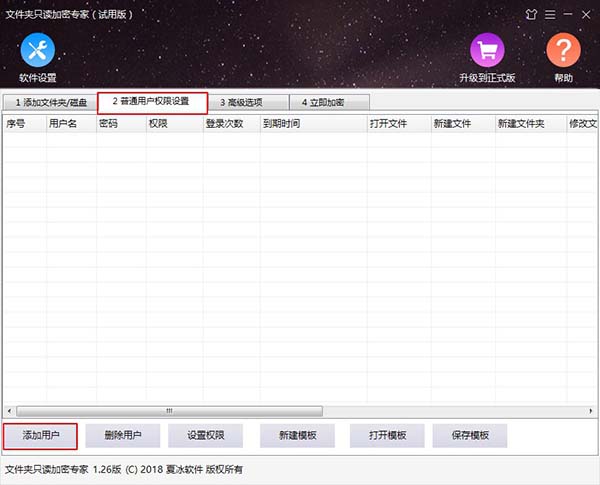This screenshot has height=485, width=600.
Task: Open the hamburger menu icon in title bar
Action: coord(550,15)
